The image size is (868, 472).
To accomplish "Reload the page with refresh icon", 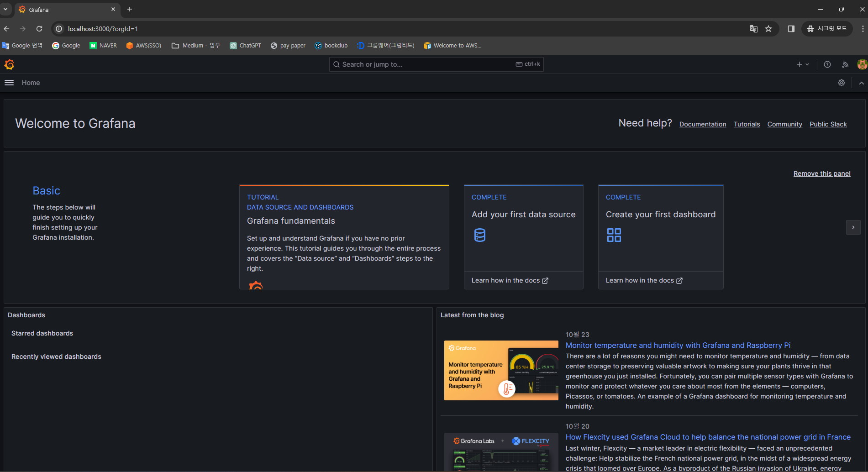I will pos(39,29).
